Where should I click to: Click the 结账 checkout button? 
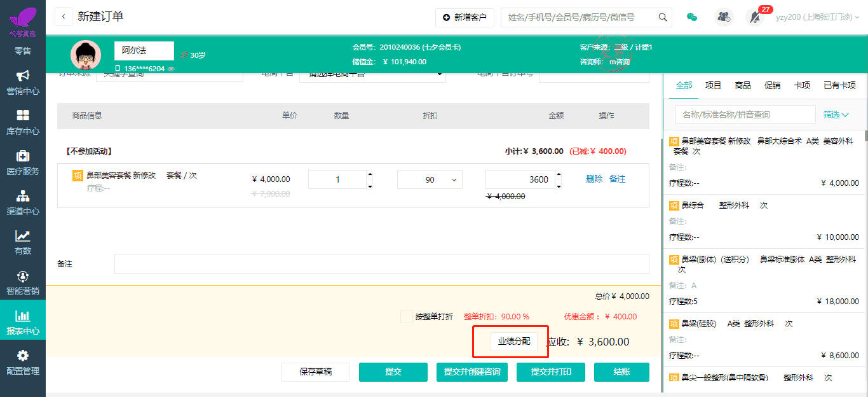621,372
